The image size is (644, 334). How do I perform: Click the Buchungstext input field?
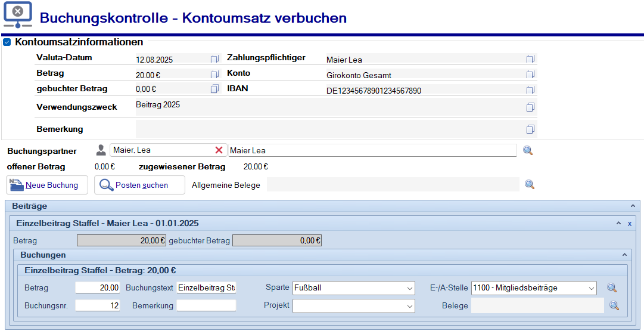click(x=206, y=288)
